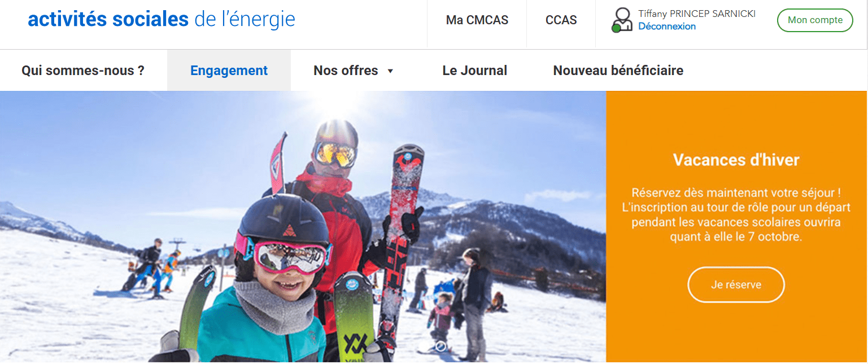Select the Engagement tab

(229, 71)
